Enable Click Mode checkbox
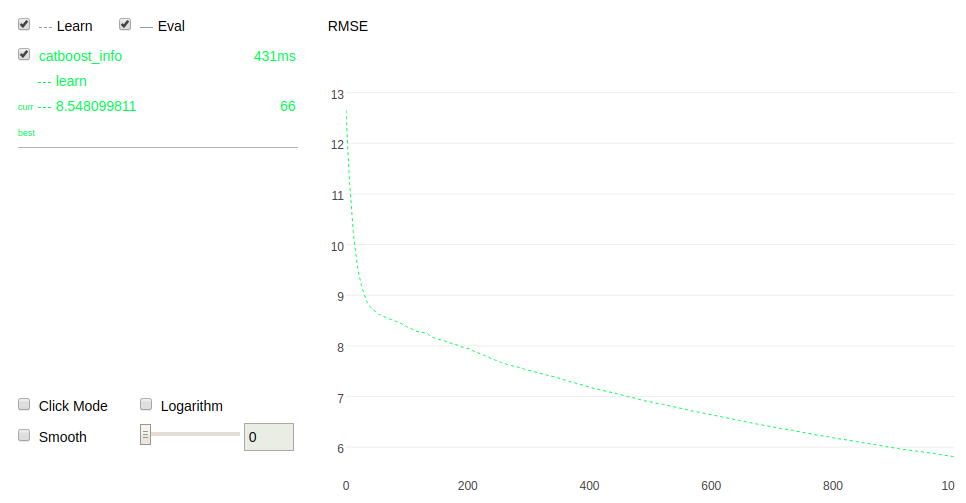 (24, 405)
